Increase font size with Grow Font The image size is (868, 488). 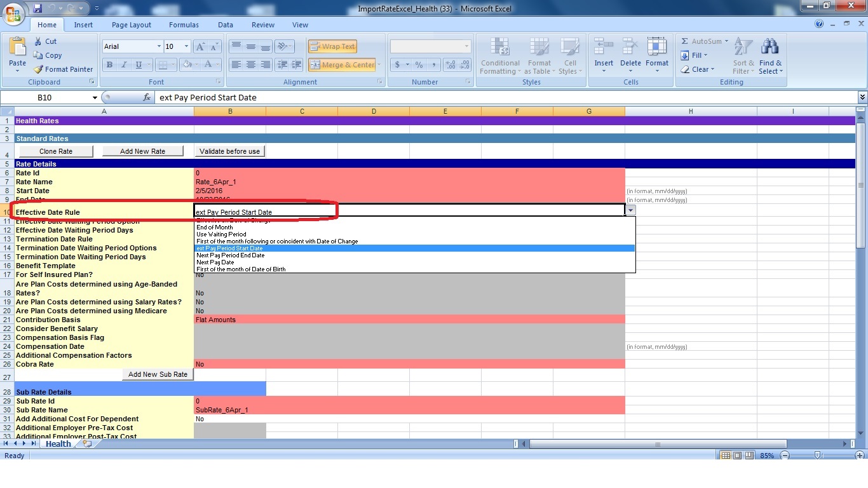pyautogui.click(x=200, y=46)
